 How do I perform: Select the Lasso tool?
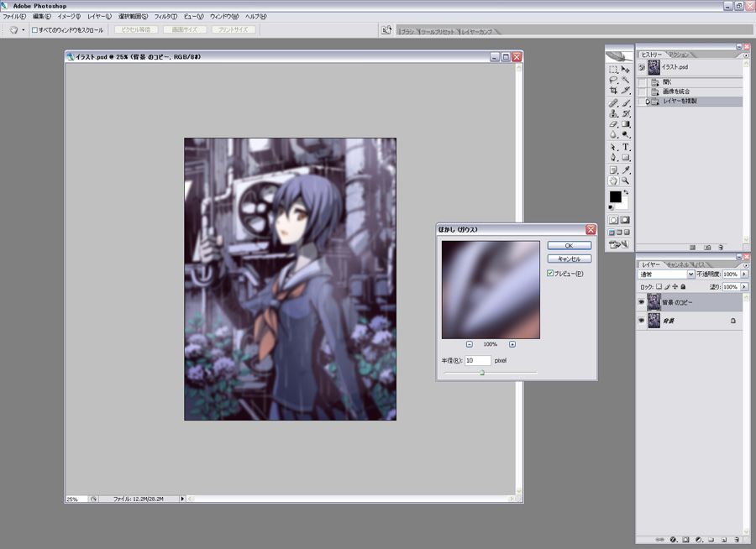[613, 80]
